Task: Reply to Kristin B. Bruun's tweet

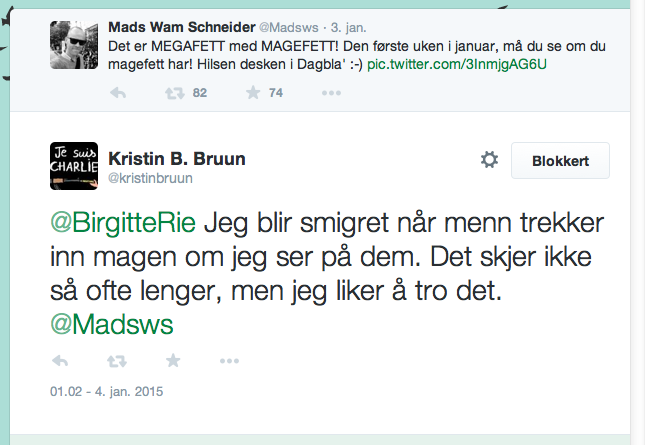Action: coord(60,361)
